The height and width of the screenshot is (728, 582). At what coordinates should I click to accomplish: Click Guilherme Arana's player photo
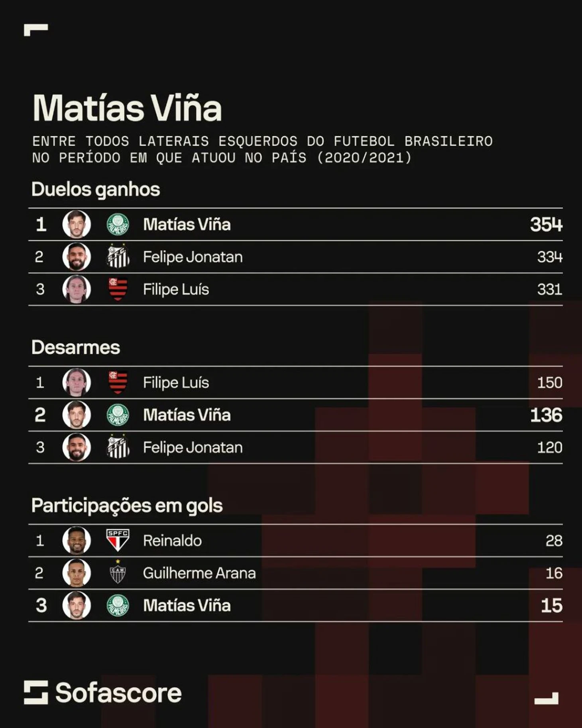point(77,573)
